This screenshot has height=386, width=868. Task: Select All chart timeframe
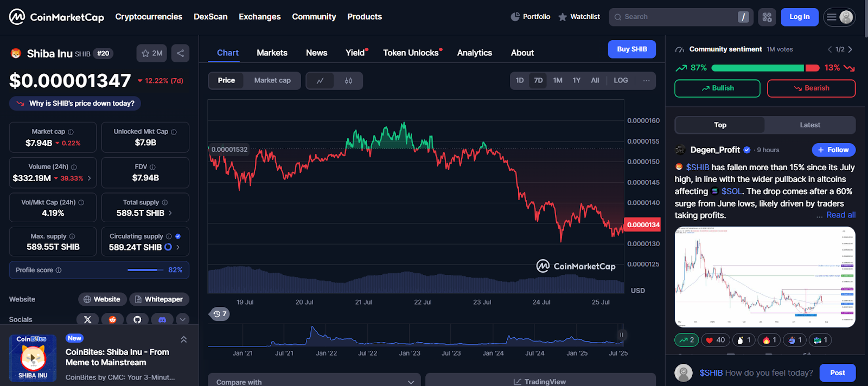pyautogui.click(x=595, y=80)
